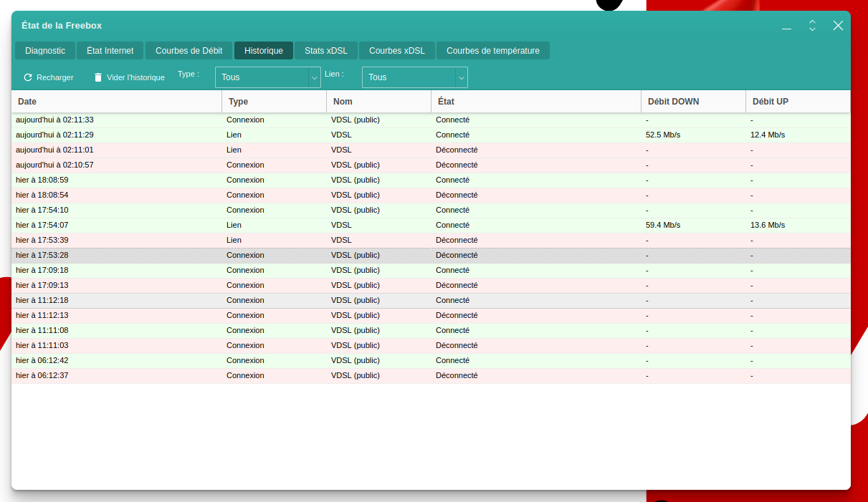This screenshot has height=502, width=868.
Task: Click the Recharger button label
Action: click(55, 77)
